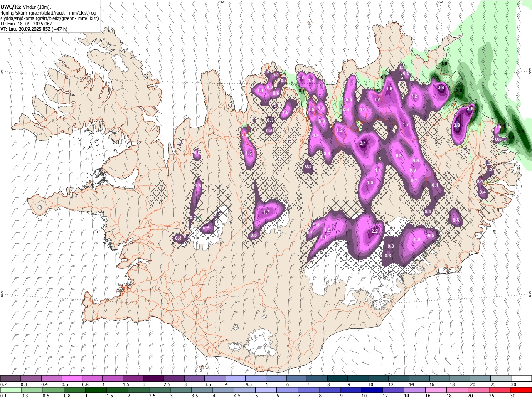The image size is (532, 399).
Task: Click the 'IT: Fim. 18. 09. 2025 06Z' line
Action: pos(26,24)
